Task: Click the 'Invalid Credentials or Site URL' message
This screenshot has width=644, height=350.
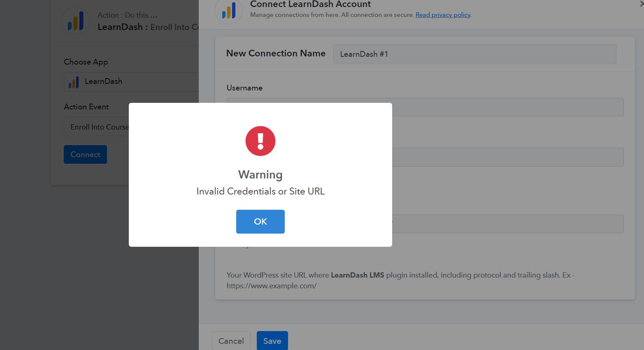Action: (260, 191)
